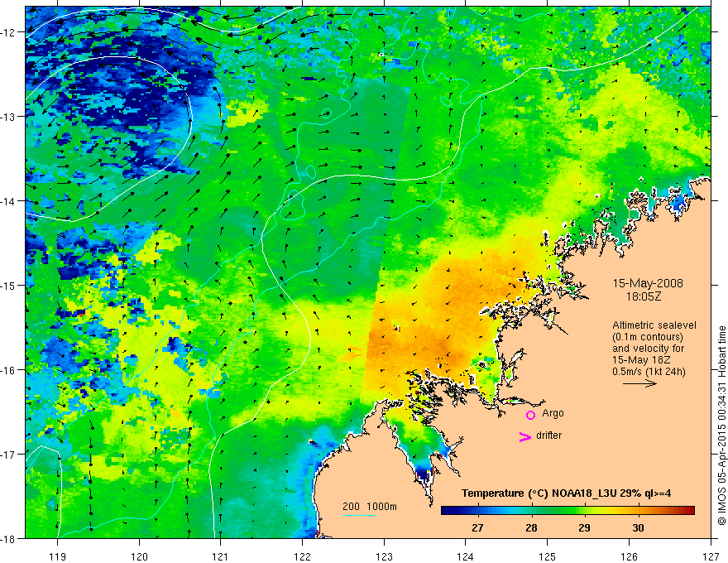The width and height of the screenshot is (728, 563).
Task: Click the '0.5m/s (1kt 24h)' scale label
Action: 649,372
